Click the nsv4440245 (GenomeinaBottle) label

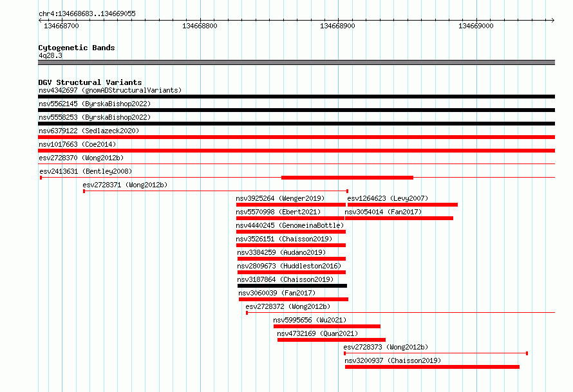[290, 225]
